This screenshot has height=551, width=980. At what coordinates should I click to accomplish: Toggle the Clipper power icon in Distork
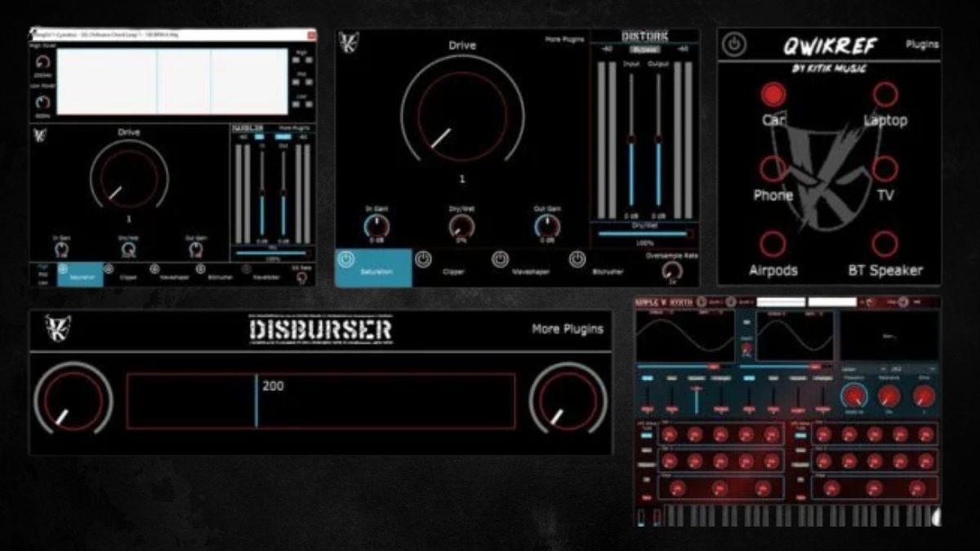coord(423,260)
